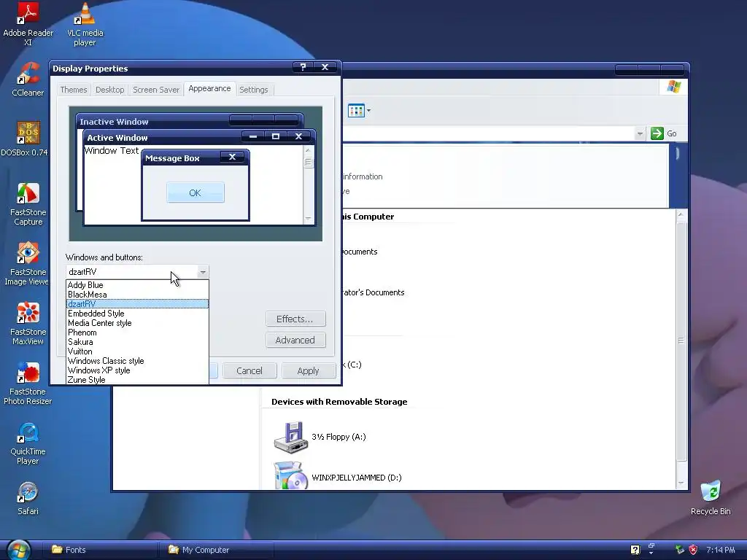Image resolution: width=747 pixels, height=560 pixels.
Task: Select Sakura style option
Action: [x=137, y=342]
